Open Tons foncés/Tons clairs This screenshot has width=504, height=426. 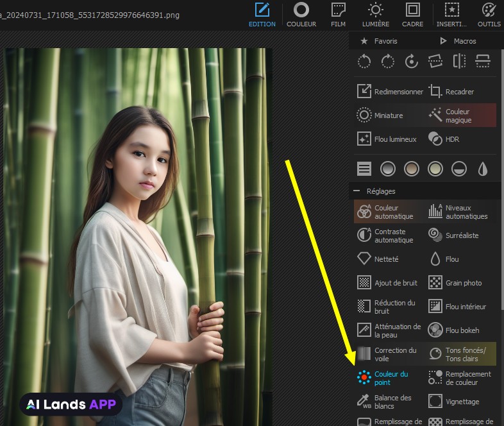point(461,354)
